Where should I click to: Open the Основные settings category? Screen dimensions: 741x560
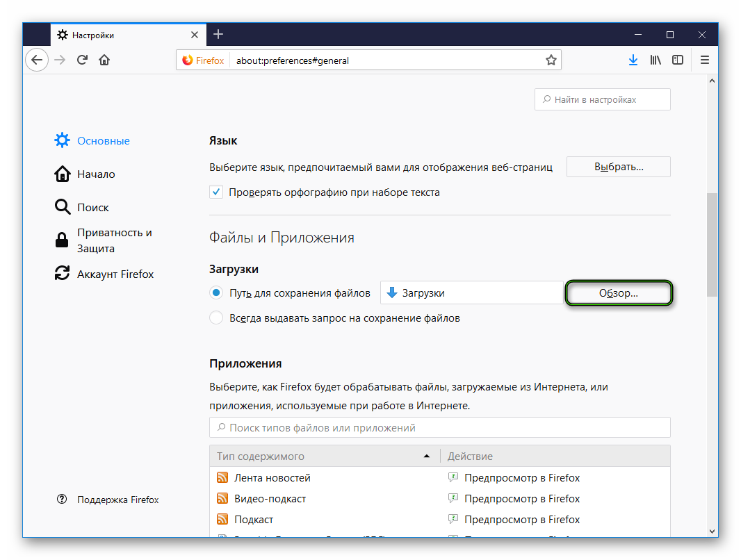point(92,141)
